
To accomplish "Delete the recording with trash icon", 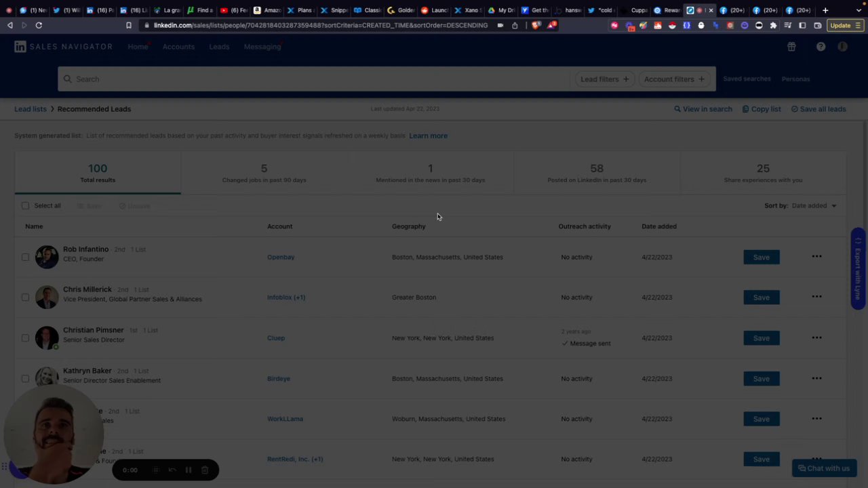I will (x=205, y=470).
